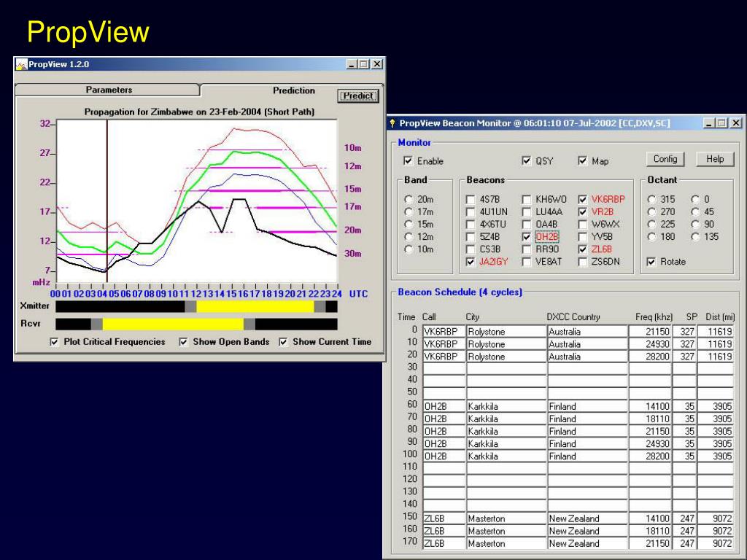
Task: Click the current time marker line in chart
Action: pyautogui.click(x=107, y=201)
